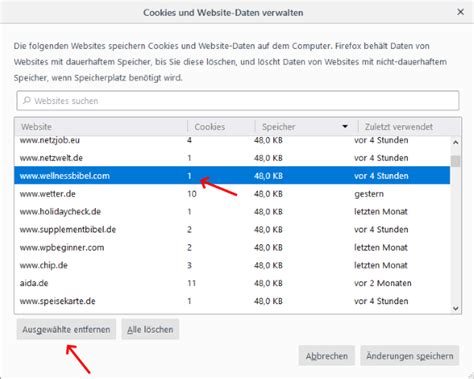
Task: Sort the list by Cookies column
Action: point(221,127)
